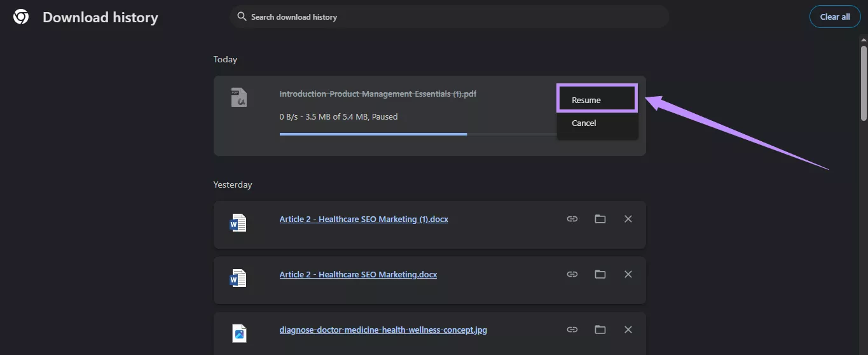Click the '3.5 MB of 5.4 MB, Paused' status
This screenshot has width=868, height=355.
[x=352, y=116]
